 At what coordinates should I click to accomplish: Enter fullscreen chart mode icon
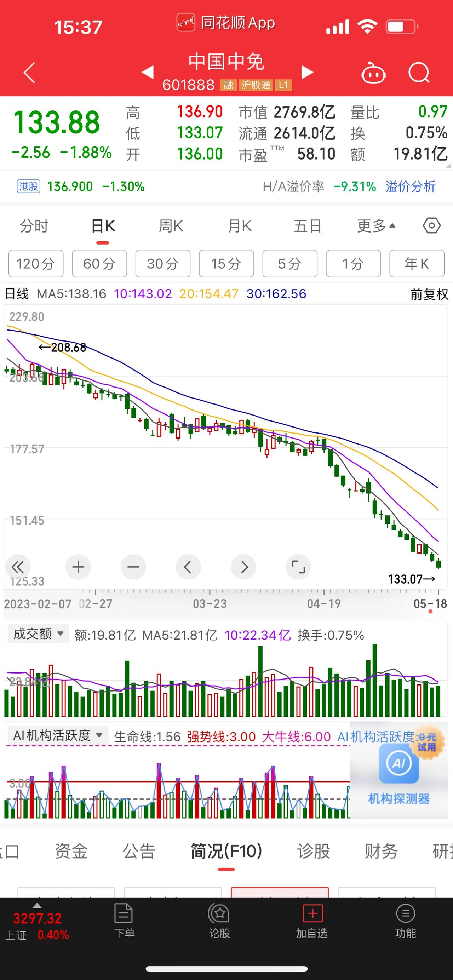(x=298, y=567)
